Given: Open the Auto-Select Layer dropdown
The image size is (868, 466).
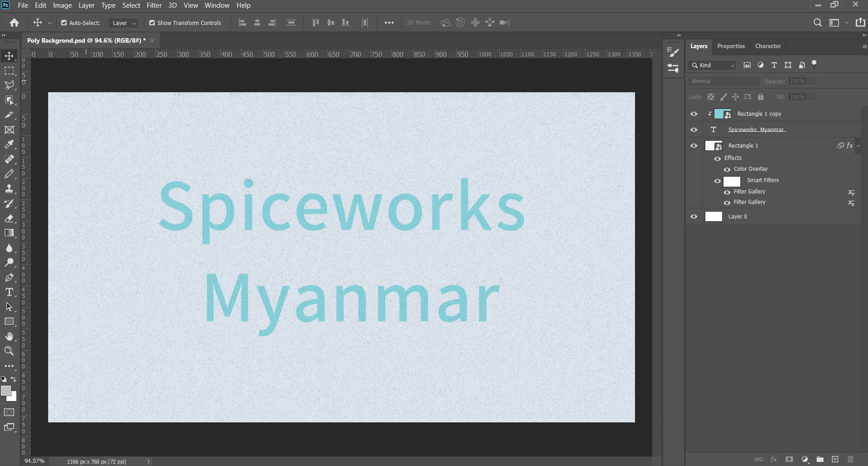Looking at the screenshot, I should click(x=124, y=23).
